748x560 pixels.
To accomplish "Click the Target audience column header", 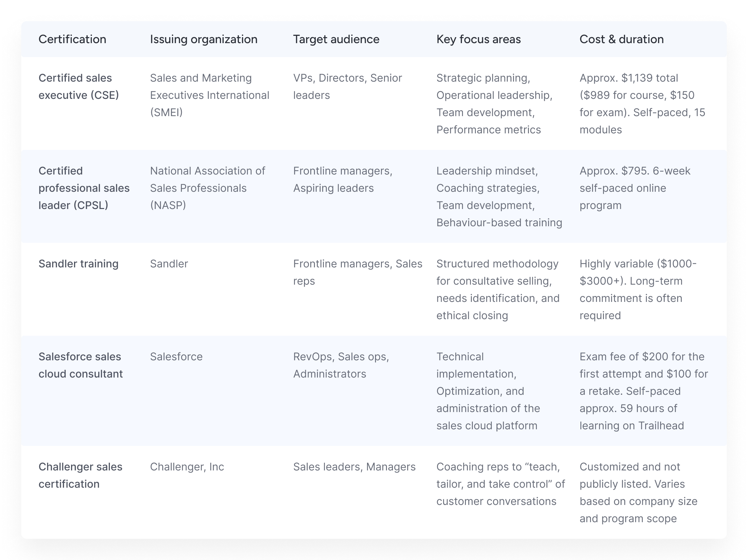I will point(336,39).
